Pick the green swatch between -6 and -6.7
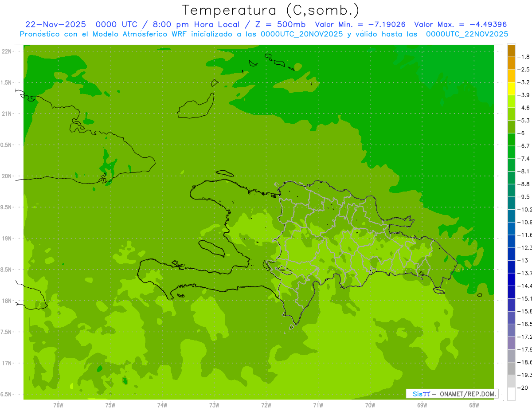The width and height of the screenshot is (532, 411). (x=511, y=140)
